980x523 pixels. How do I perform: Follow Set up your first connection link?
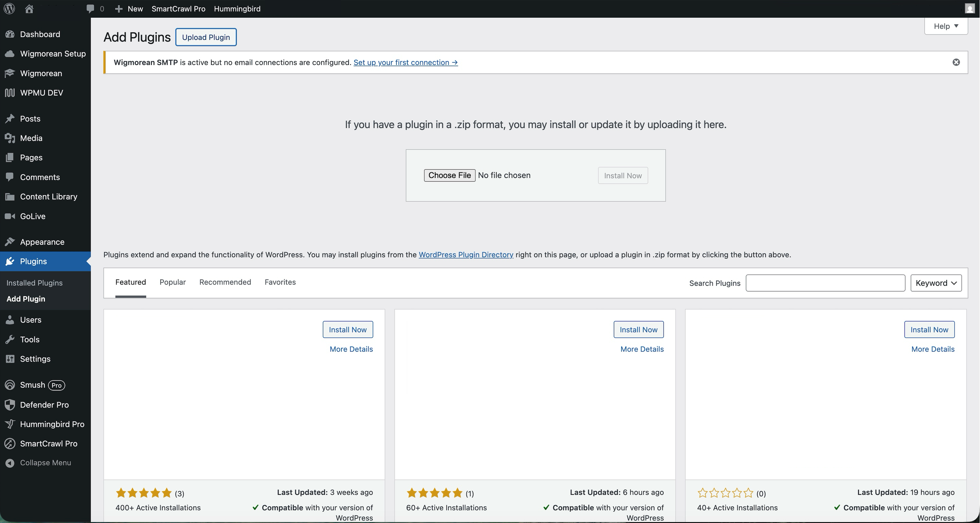tap(406, 62)
